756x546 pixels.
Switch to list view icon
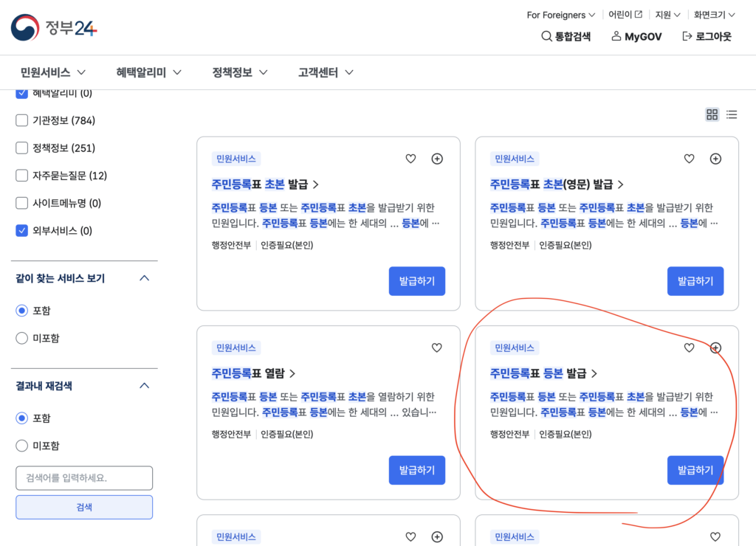coord(732,114)
